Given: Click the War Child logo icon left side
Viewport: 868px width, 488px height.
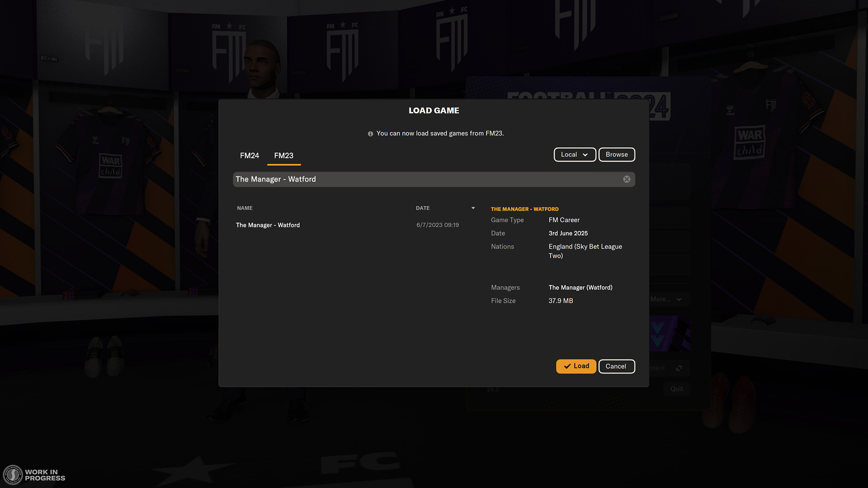Looking at the screenshot, I should pos(110,165).
